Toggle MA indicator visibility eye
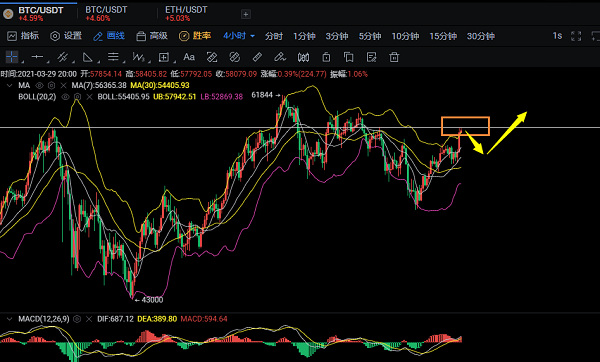 [x=39, y=85]
